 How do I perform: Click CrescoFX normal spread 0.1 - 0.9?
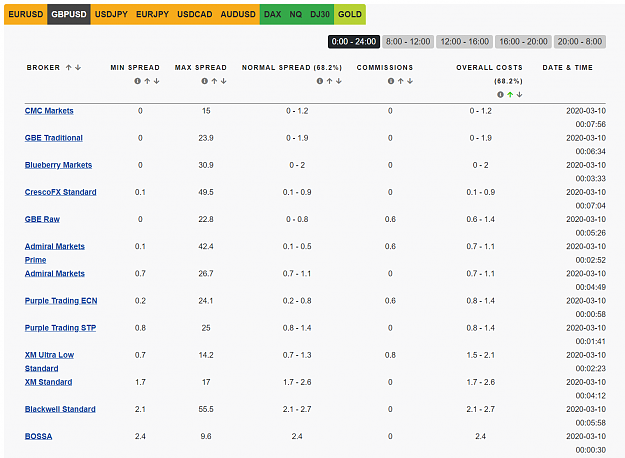[x=297, y=192]
